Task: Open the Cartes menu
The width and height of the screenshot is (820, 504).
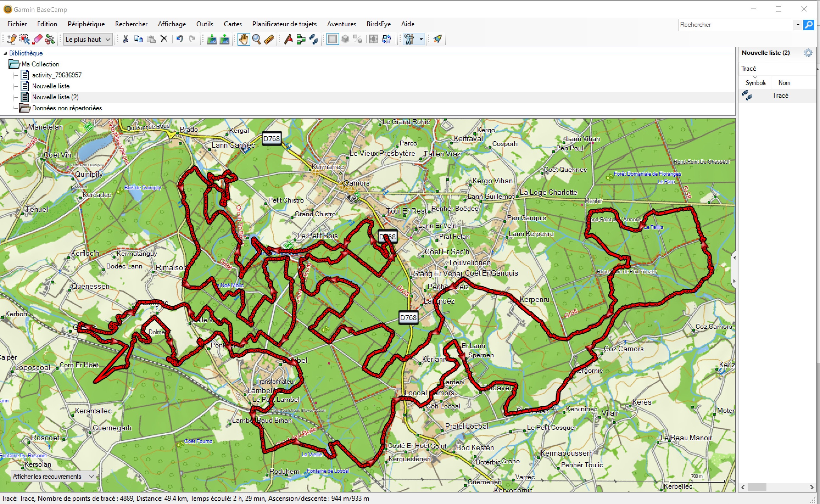Action: 233,24
